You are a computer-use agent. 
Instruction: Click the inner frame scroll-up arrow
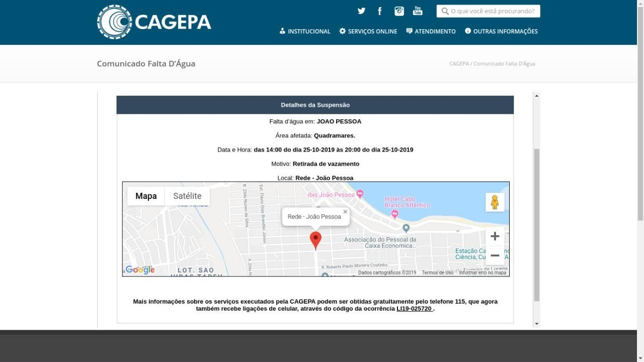536,96
